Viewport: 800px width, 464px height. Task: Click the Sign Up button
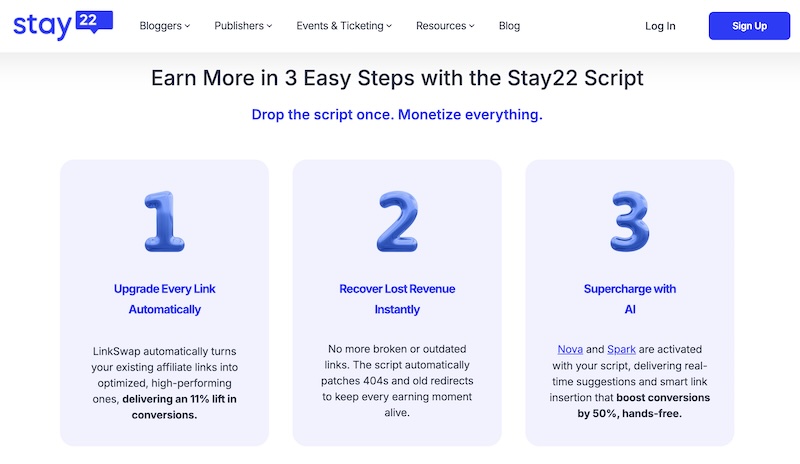tap(749, 26)
